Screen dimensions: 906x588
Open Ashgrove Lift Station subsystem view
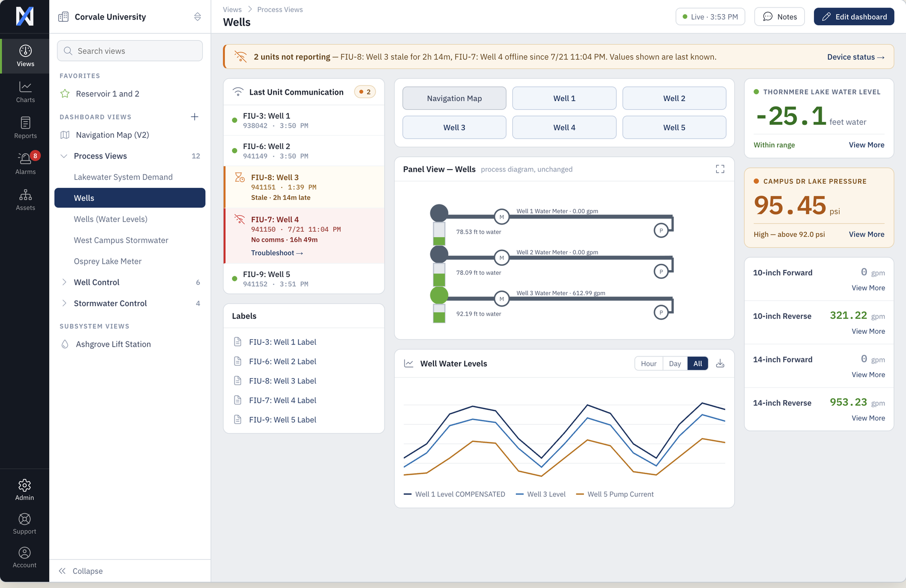point(130,344)
